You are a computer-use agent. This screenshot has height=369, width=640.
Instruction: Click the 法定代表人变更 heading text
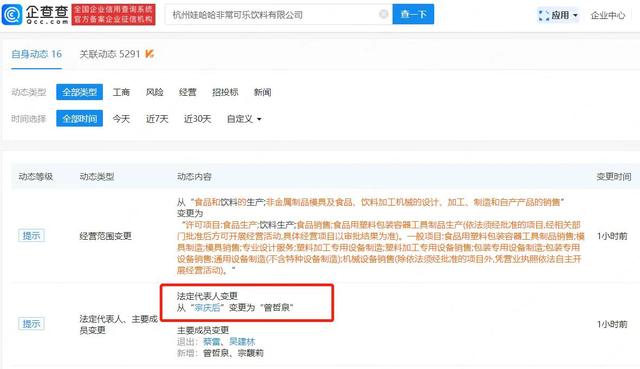point(207,296)
